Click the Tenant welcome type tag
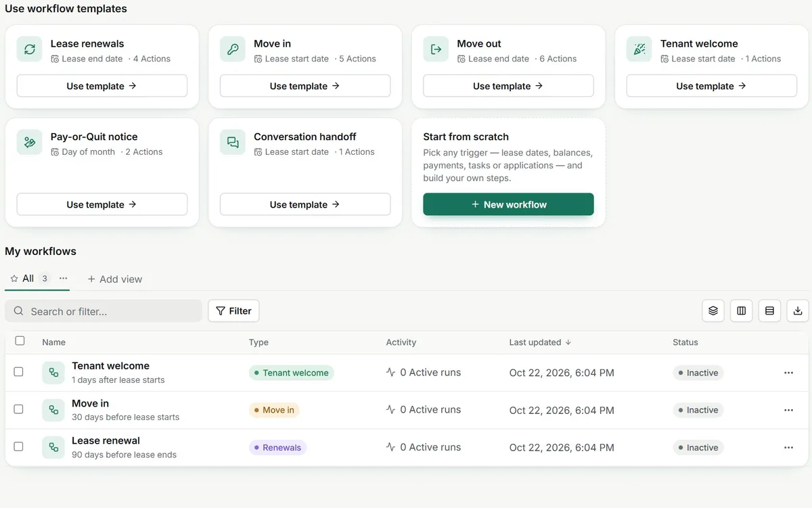Screen dimensions: 812x508 pyautogui.click(x=291, y=373)
